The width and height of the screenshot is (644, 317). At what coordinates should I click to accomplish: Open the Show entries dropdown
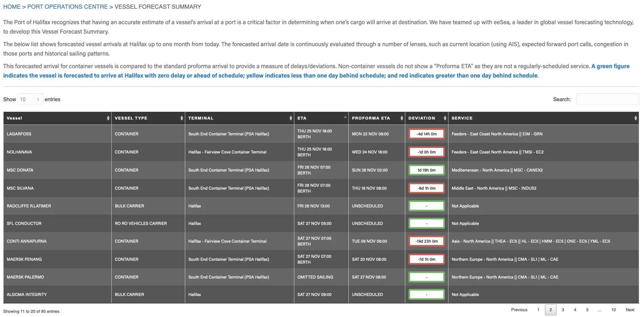click(x=31, y=99)
